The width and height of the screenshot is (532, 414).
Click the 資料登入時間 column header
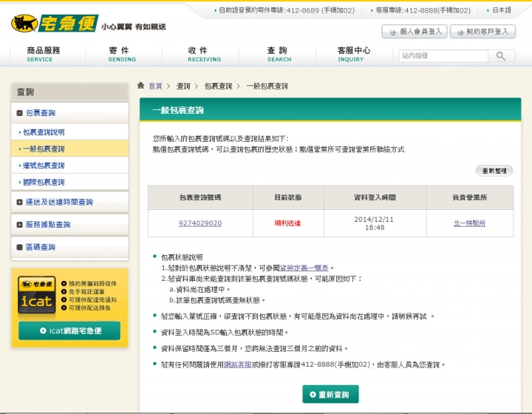(x=375, y=197)
